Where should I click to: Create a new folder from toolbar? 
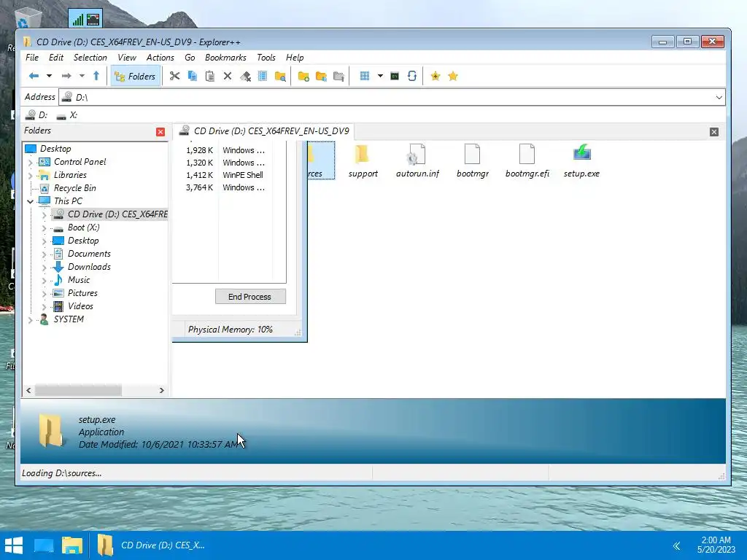click(x=303, y=76)
